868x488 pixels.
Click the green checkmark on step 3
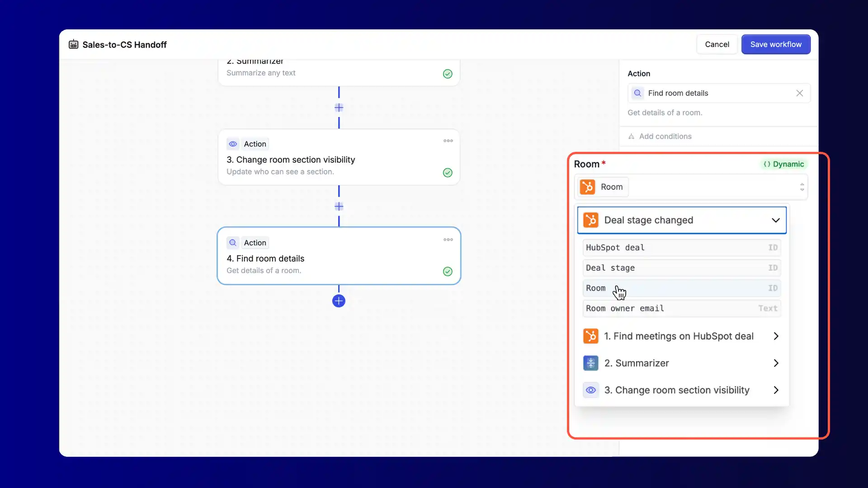[x=448, y=173]
